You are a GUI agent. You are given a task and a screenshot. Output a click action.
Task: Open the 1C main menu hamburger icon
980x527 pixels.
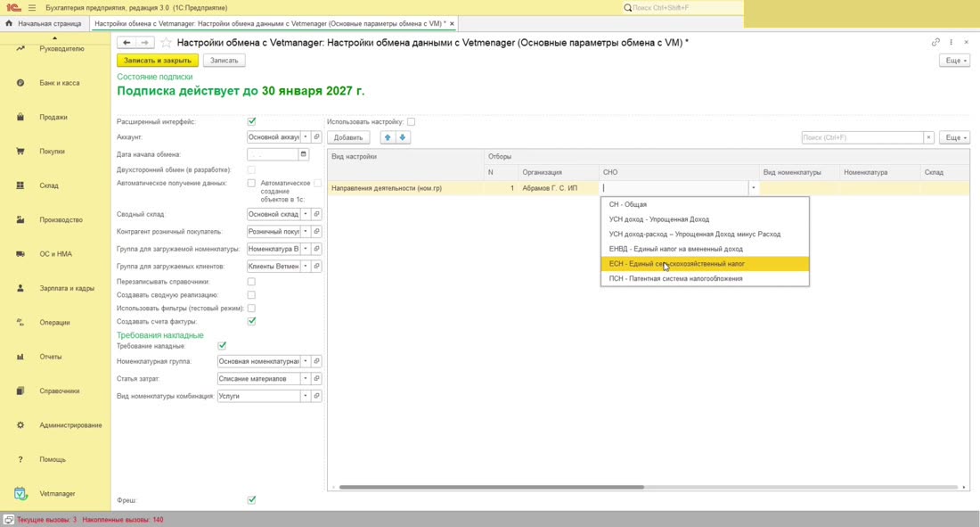pos(32,7)
